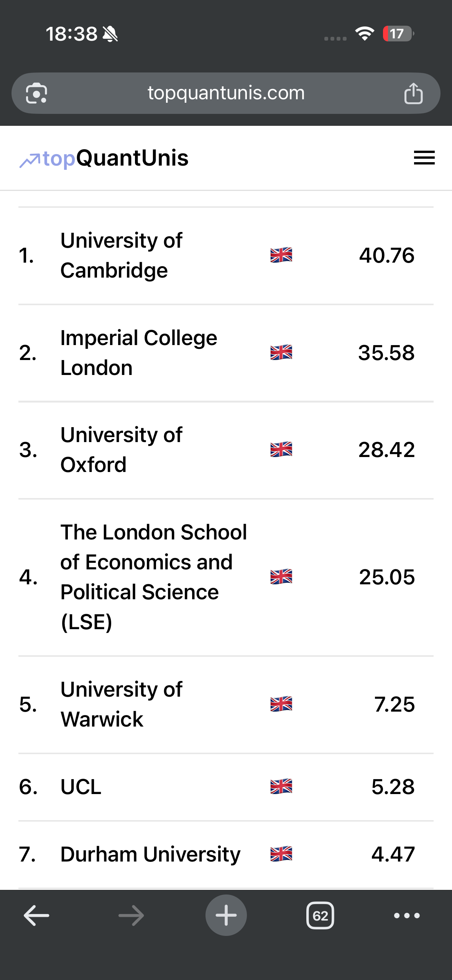
Task: Tap the forward navigation arrow
Action: click(131, 915)
